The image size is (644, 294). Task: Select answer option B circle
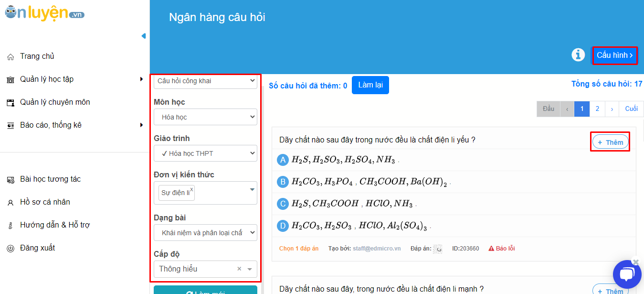coord(283,182)
